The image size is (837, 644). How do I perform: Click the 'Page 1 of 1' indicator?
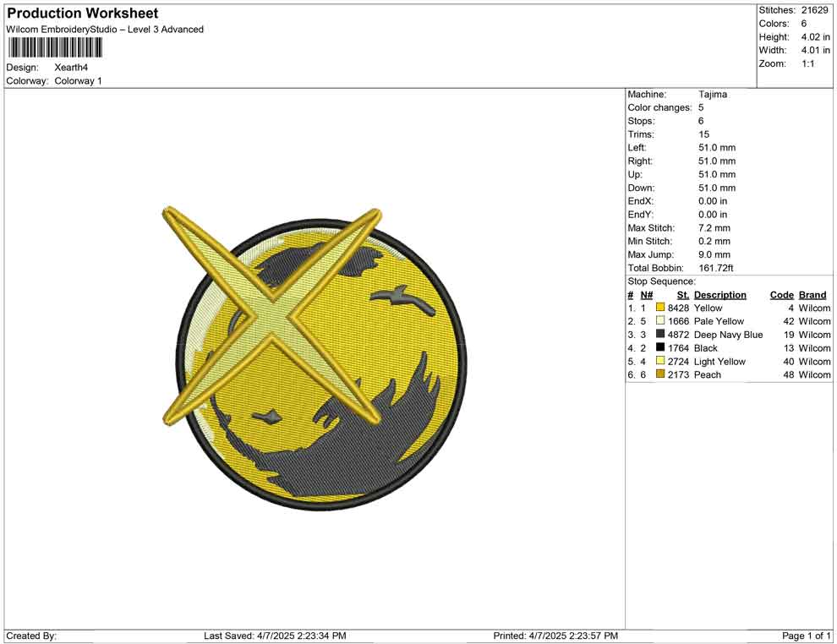point(806,636)
